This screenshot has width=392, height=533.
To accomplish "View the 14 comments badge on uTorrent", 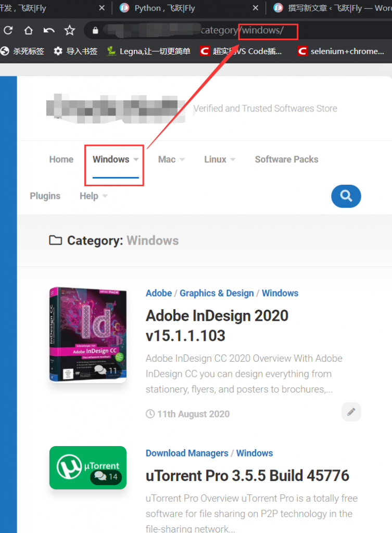I will 106,477.
